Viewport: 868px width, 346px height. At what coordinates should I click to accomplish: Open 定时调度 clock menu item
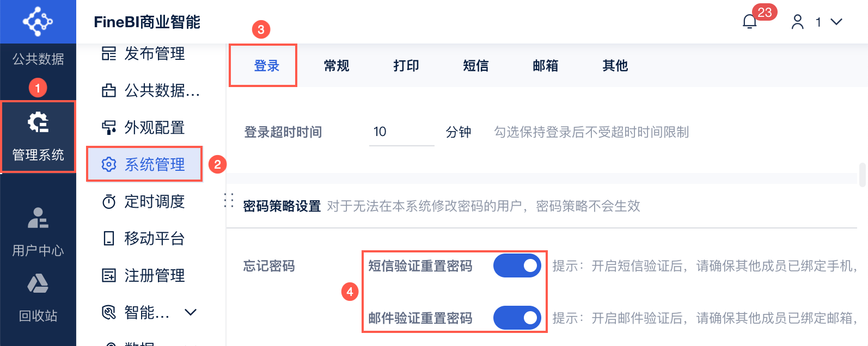click(144, 202)
